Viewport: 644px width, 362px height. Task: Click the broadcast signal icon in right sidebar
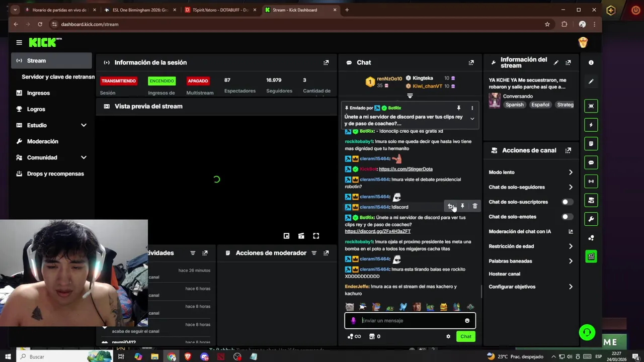tap(591, 181)
